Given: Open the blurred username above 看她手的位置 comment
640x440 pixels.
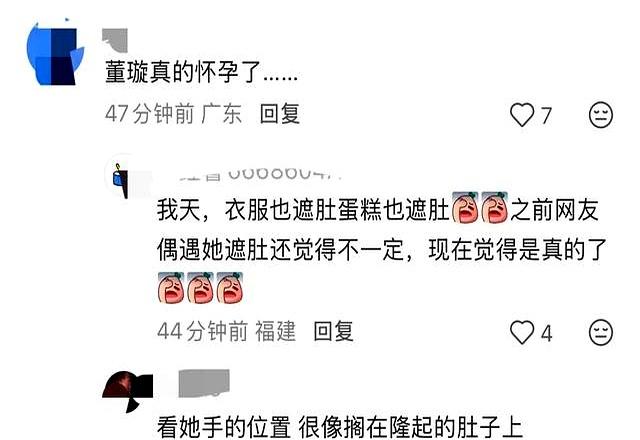Looking at the screenshot, I should pyautogui.click(x=204, y=383).
